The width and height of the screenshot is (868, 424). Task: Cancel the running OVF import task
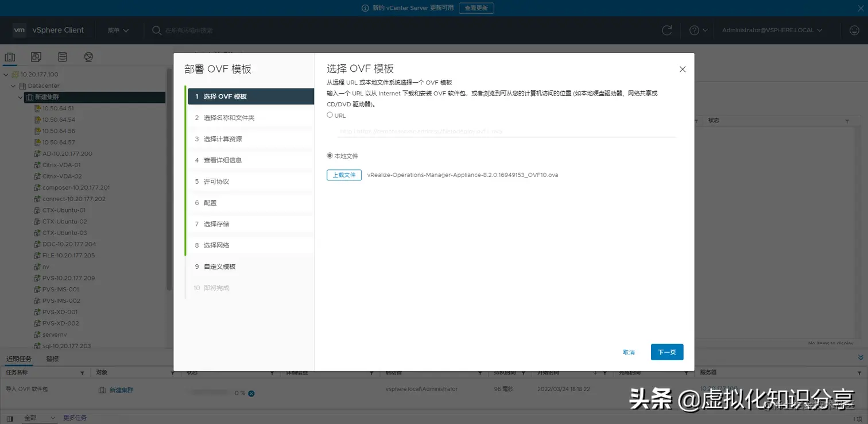pyautogui.click(x=250, y=394)
